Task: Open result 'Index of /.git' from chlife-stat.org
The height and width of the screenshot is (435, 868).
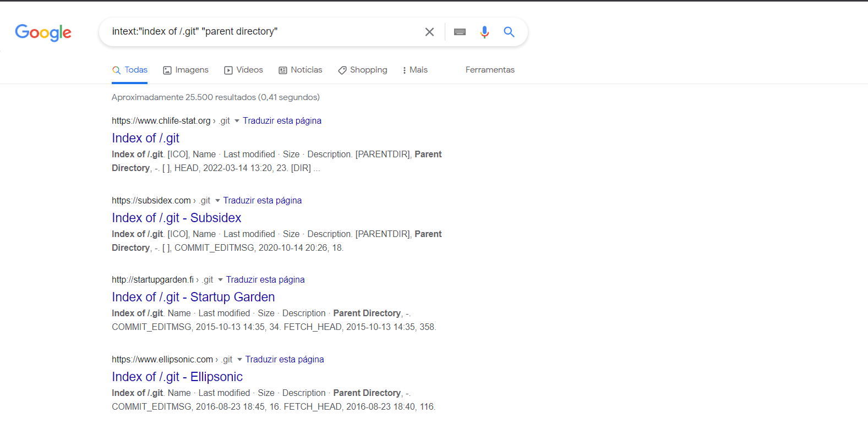Action: pos(145,138)
